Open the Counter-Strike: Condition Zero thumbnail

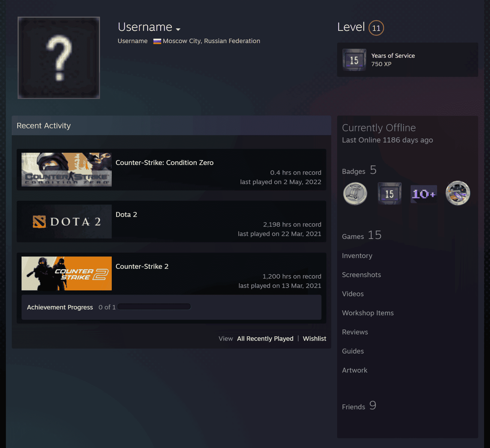coord(67,170)
